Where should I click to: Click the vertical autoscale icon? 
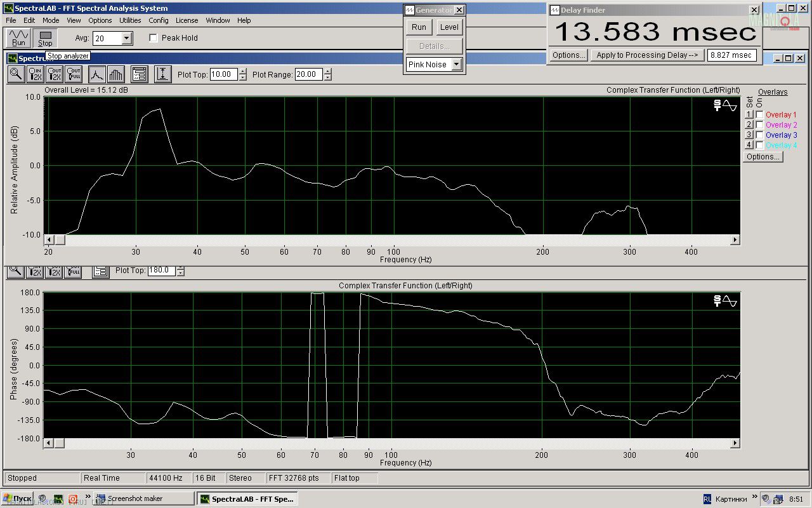pyautogui.click(x=163, y=74)
